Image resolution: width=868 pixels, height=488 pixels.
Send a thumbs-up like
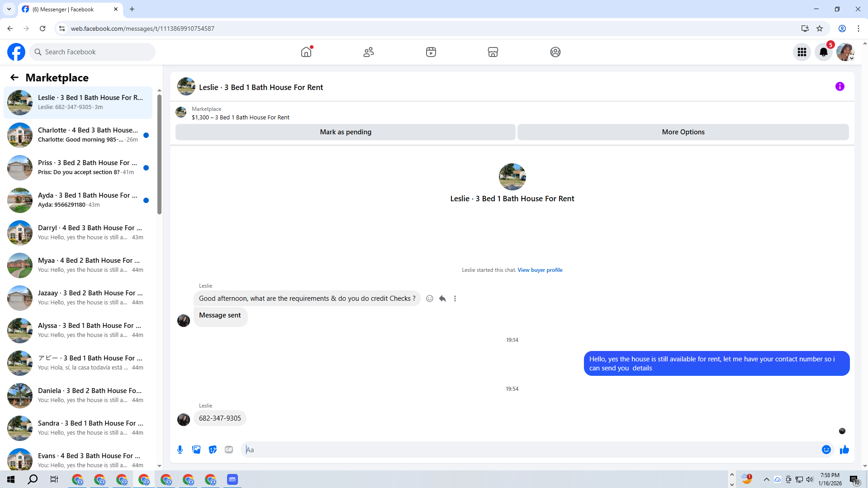[x=844, y=450]
